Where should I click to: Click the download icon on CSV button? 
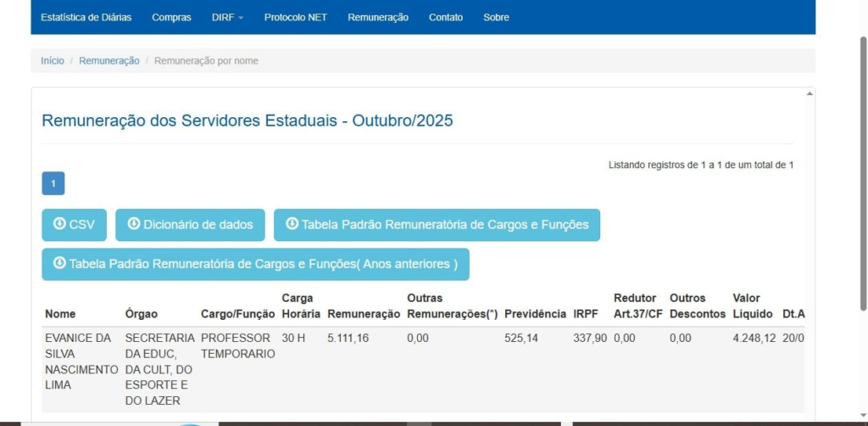pos(59,224)
